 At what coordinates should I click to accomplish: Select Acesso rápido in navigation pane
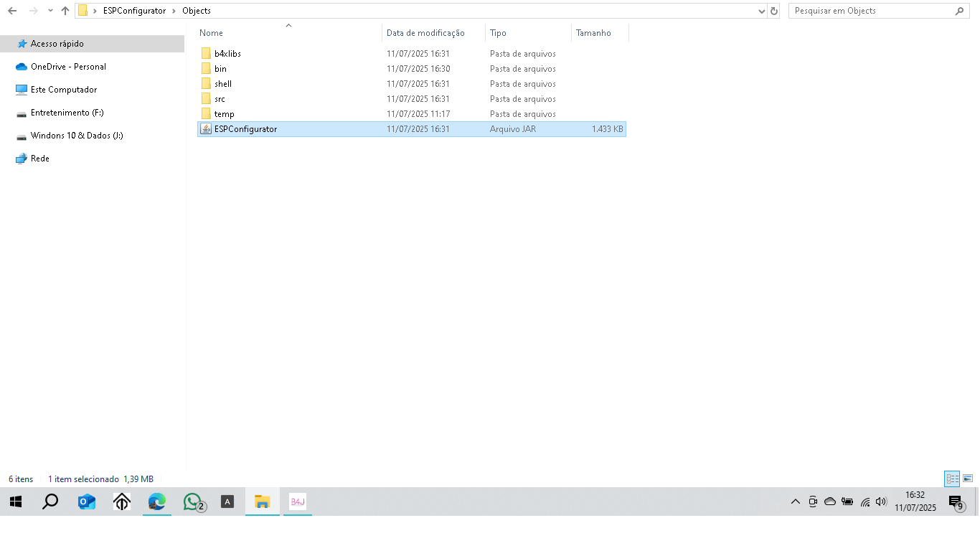pyautogui.click(x=92, y=44)
